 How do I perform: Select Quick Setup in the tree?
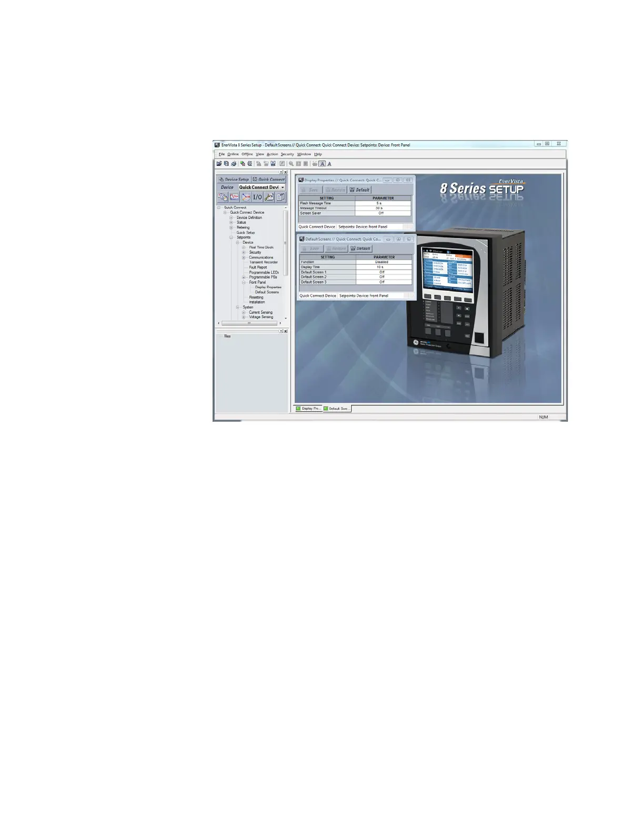(x=245, y=233)
